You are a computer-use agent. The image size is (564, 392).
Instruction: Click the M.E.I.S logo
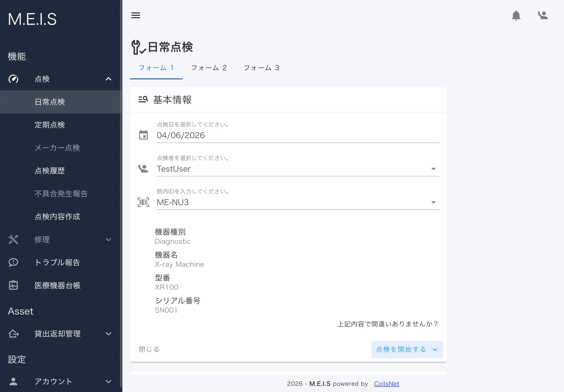(x=32, y=19)
